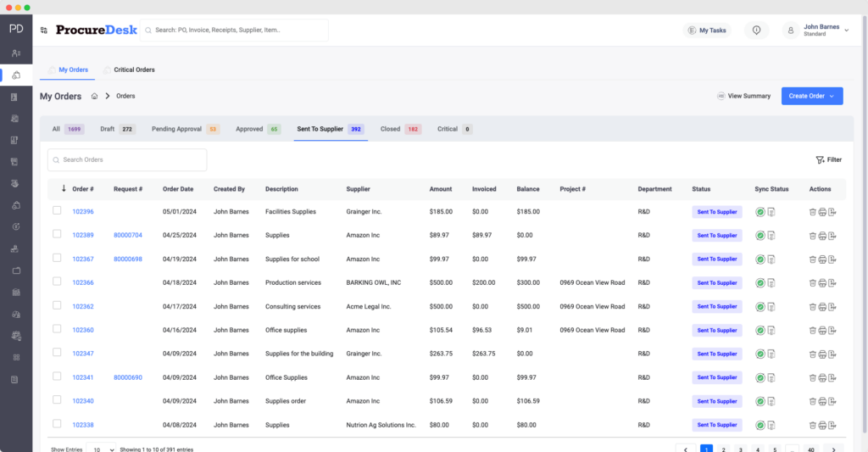Open order link 102396
The image size is (868, 452).
(83, 212)
